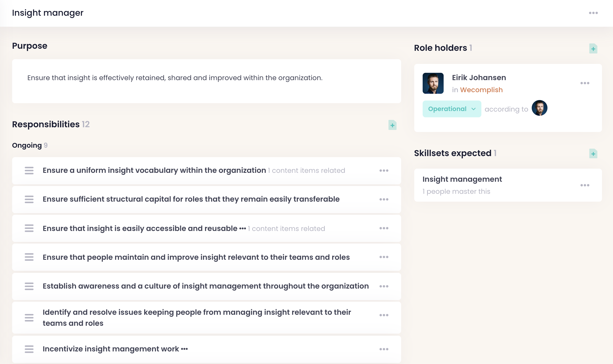Viewport: 613px width, 364px height.
Task: Open options for Incentivize insight mangement work
Action: (384, 349)
